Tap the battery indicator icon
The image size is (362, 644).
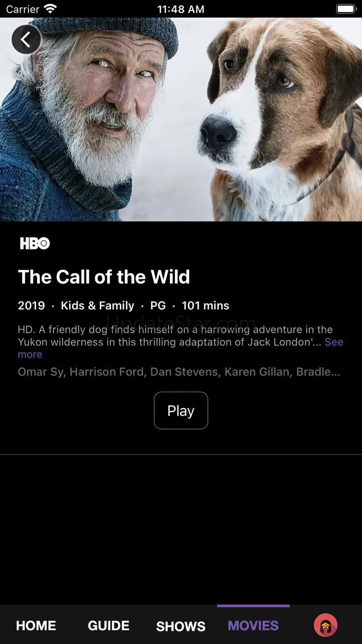(346, 9)
